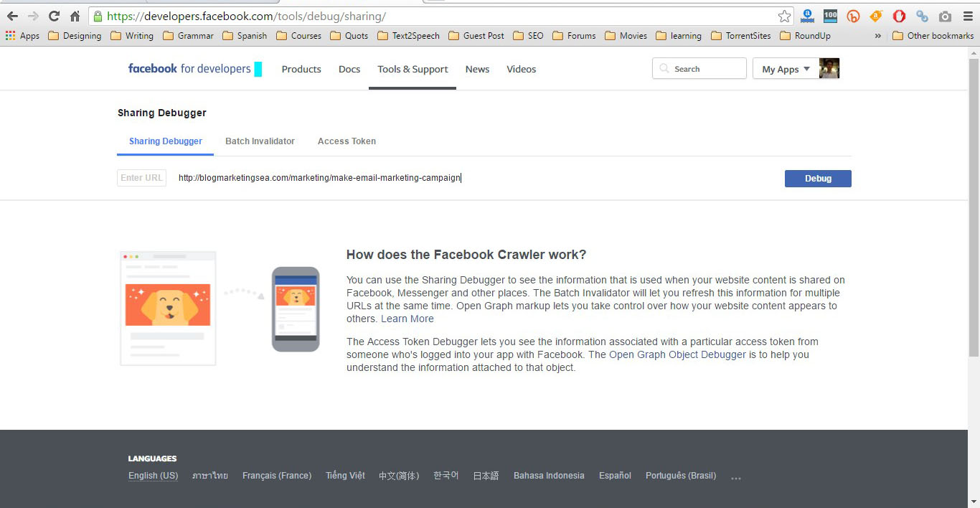Viewport: 980px width, 508px height.
Task: Open the browser home page
Action: tap(75, 16)
